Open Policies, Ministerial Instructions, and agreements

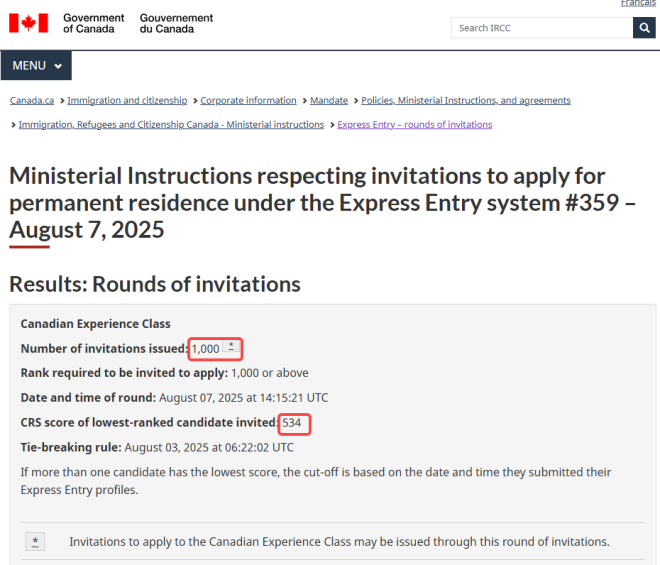466,101
